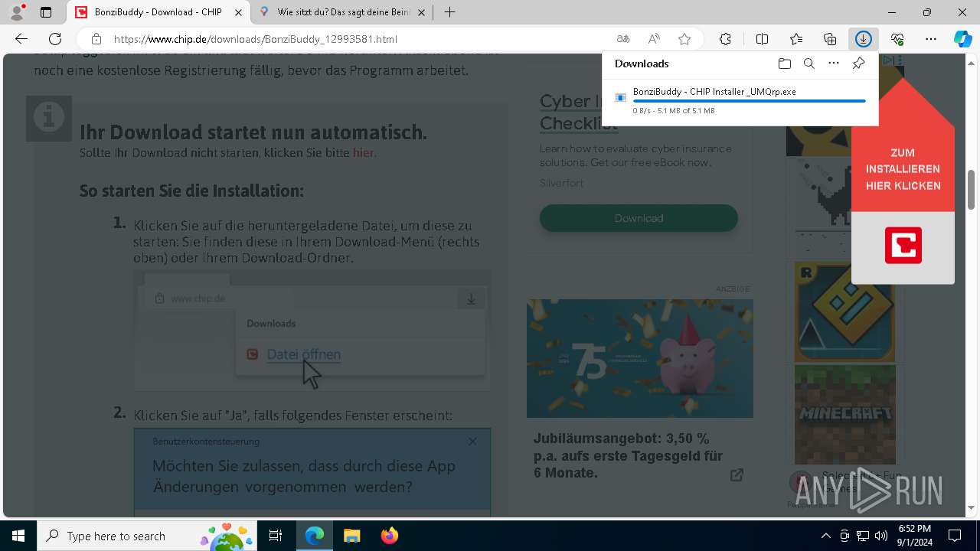980x551 pixels.
Task: Show hidden system tray icons
Action: coord(825,536)
